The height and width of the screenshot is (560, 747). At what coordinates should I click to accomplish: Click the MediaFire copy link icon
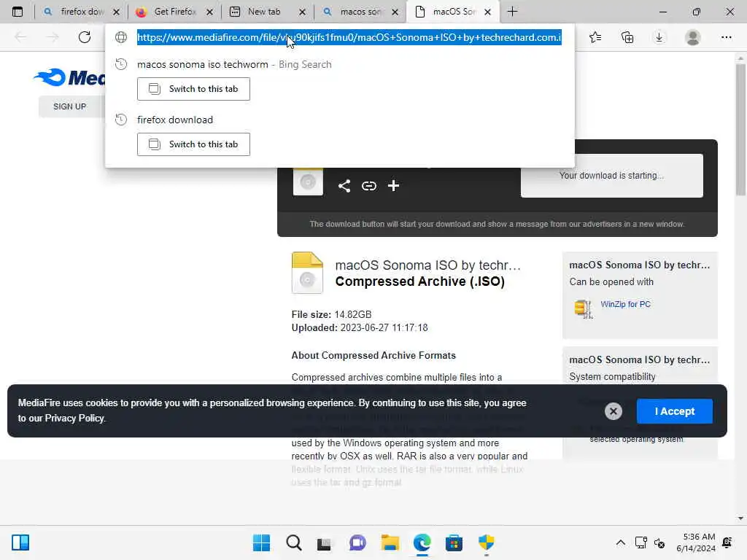tap(368, 186)
